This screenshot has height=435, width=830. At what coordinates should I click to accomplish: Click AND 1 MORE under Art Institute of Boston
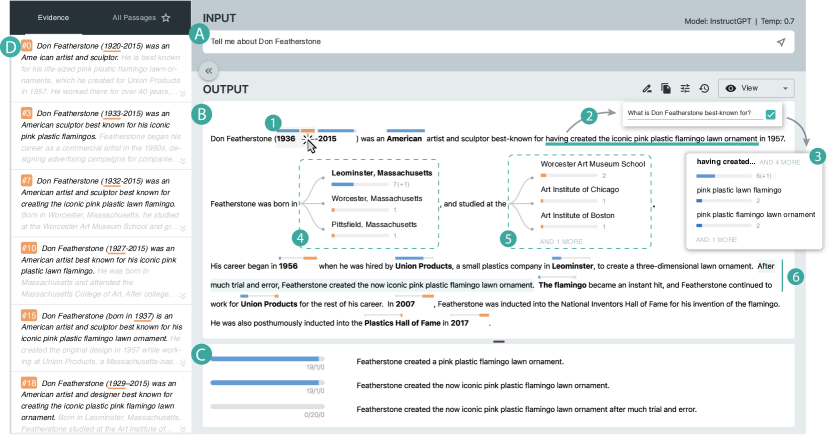pos(561,241)
